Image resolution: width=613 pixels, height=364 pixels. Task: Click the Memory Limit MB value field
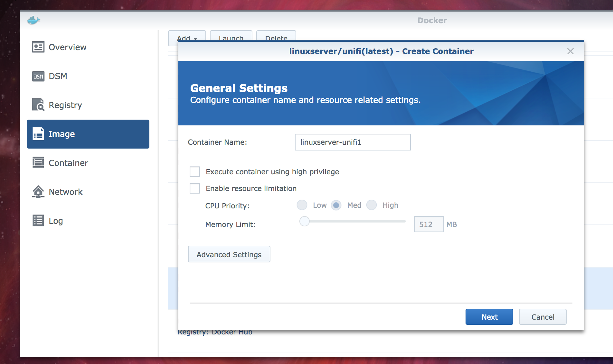point(429,224)
